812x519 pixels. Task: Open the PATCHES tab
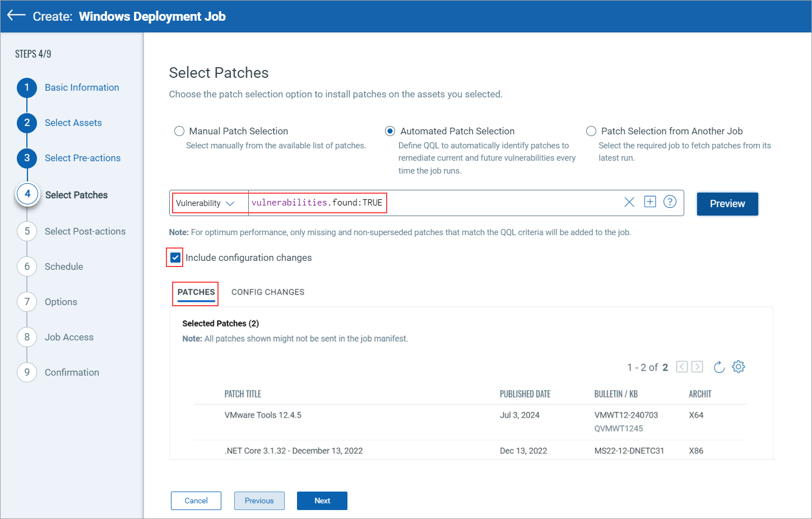(196, 292)
